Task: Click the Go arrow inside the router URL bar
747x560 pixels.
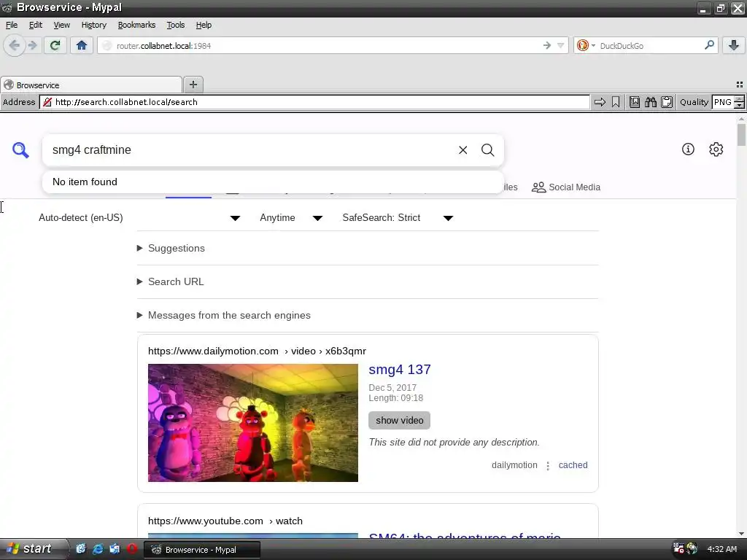Action: [x=547, y=46]
